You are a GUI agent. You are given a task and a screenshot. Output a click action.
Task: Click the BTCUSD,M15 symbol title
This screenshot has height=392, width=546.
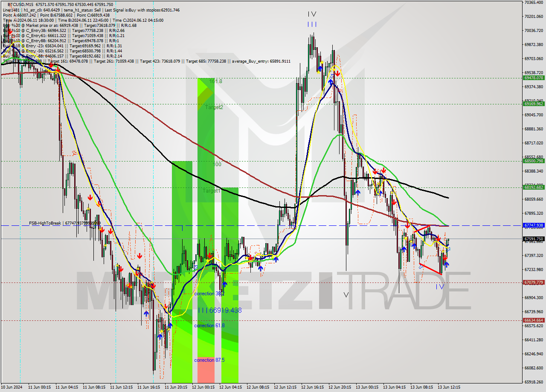[20, 4]
